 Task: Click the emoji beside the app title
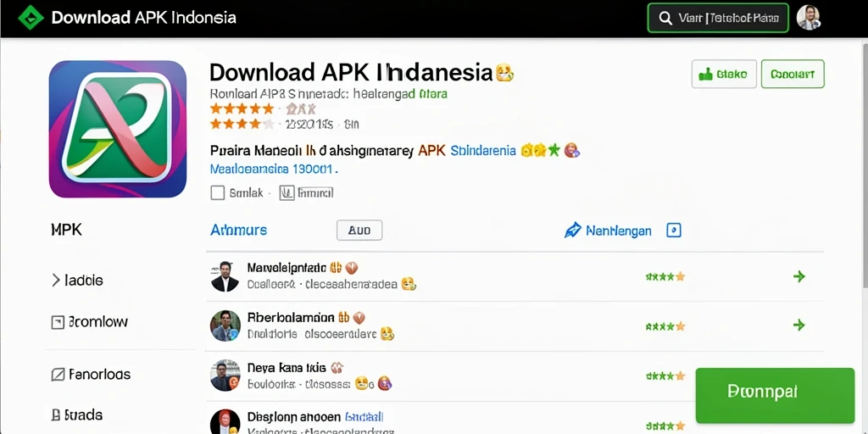[504, 73]
